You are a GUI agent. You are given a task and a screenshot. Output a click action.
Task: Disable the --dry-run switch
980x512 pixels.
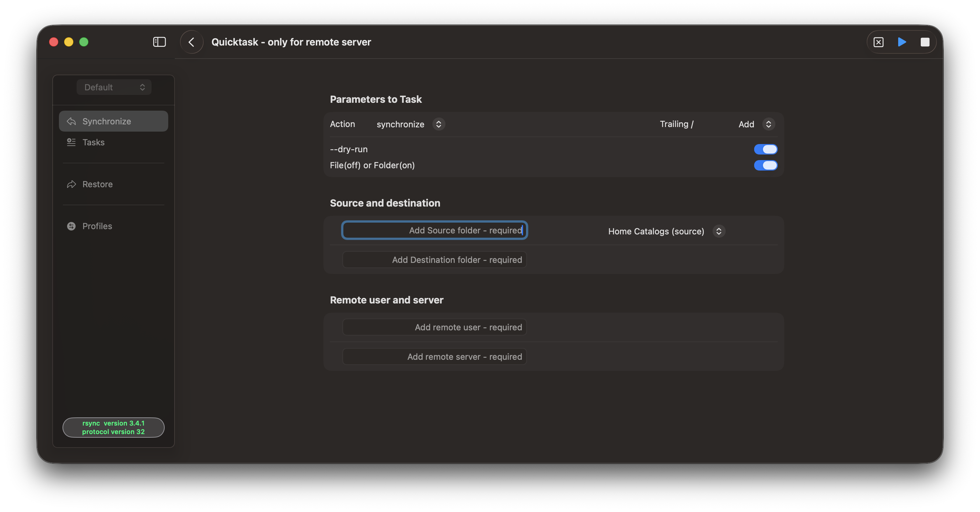tap(765, 149)
